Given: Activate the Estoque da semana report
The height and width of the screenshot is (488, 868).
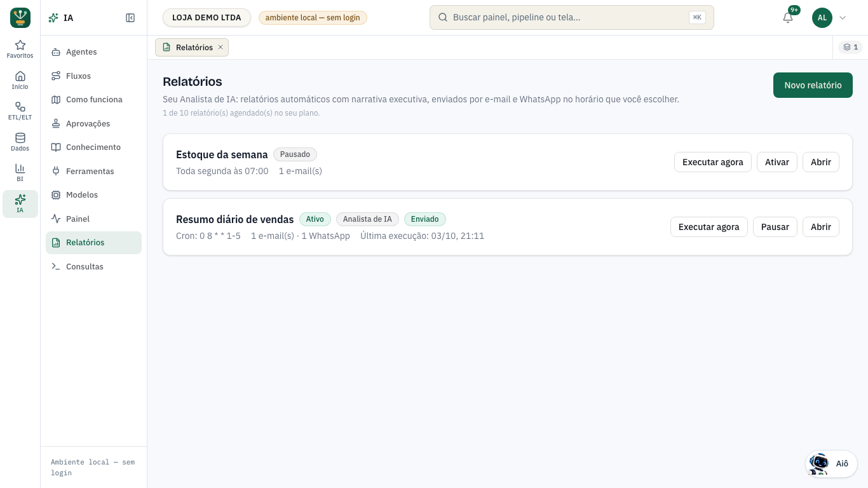Looking at the screenshot, I should pos(777,162).
